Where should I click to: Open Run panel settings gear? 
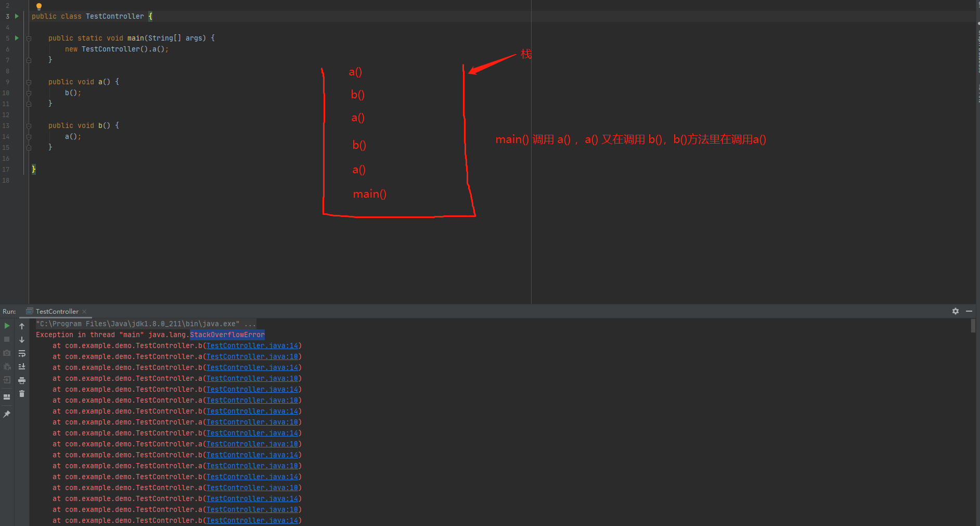[956, 311]
